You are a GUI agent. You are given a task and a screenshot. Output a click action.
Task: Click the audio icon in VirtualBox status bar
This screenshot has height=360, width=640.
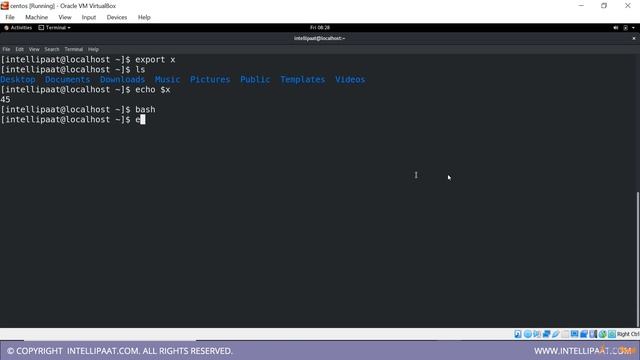pyautogui.click(x=537, y=334)
